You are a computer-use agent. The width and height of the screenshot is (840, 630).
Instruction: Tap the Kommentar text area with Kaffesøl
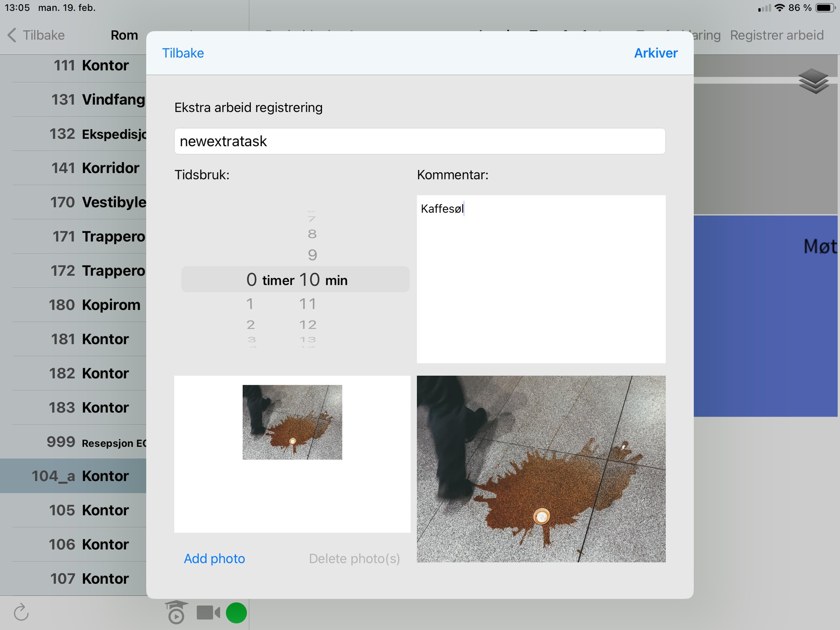[541, 279]
